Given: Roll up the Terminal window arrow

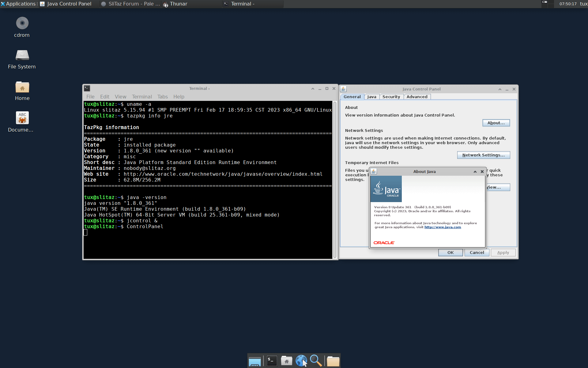Looking at the screenshot, I should [x=313, y=89].
